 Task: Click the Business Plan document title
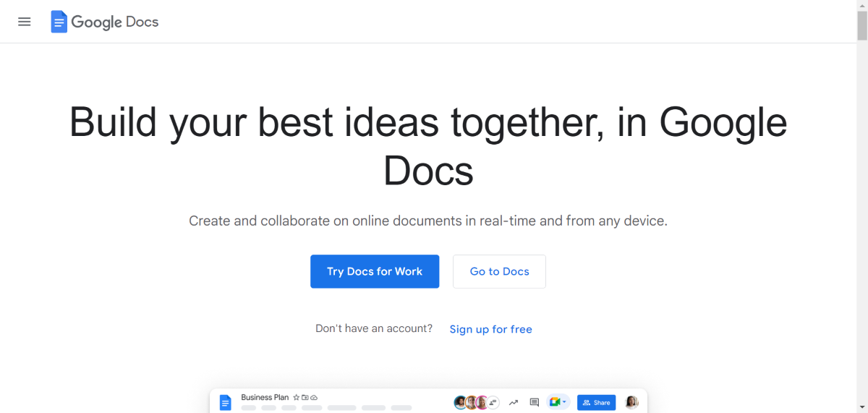coord(265,397)
